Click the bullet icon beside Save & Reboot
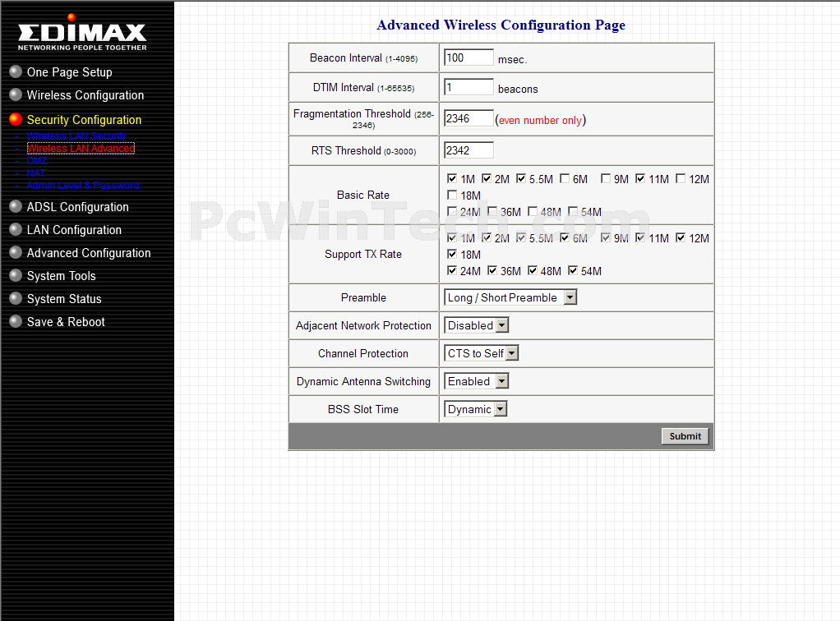The image size is (840, 621). coord(16,322)
